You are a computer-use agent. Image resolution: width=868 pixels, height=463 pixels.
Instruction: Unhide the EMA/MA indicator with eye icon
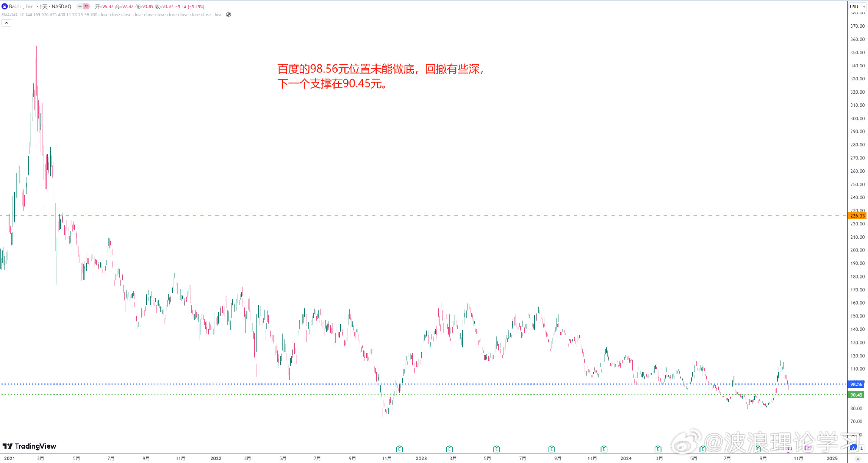[x=229, y=15]
